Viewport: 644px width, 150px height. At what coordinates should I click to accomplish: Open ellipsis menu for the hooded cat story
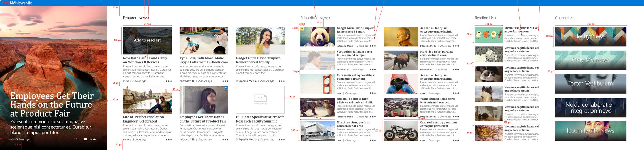(x=456, y=93)
